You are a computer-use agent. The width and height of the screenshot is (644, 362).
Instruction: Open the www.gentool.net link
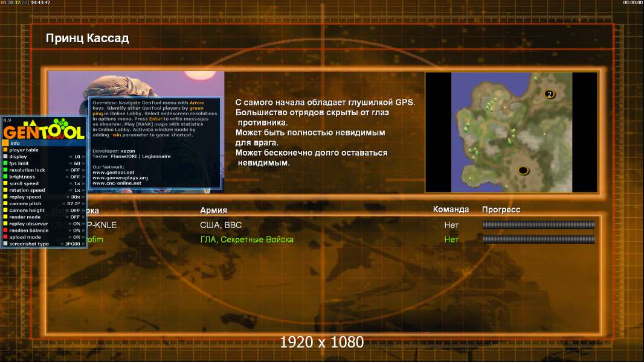tap(114, 173)
